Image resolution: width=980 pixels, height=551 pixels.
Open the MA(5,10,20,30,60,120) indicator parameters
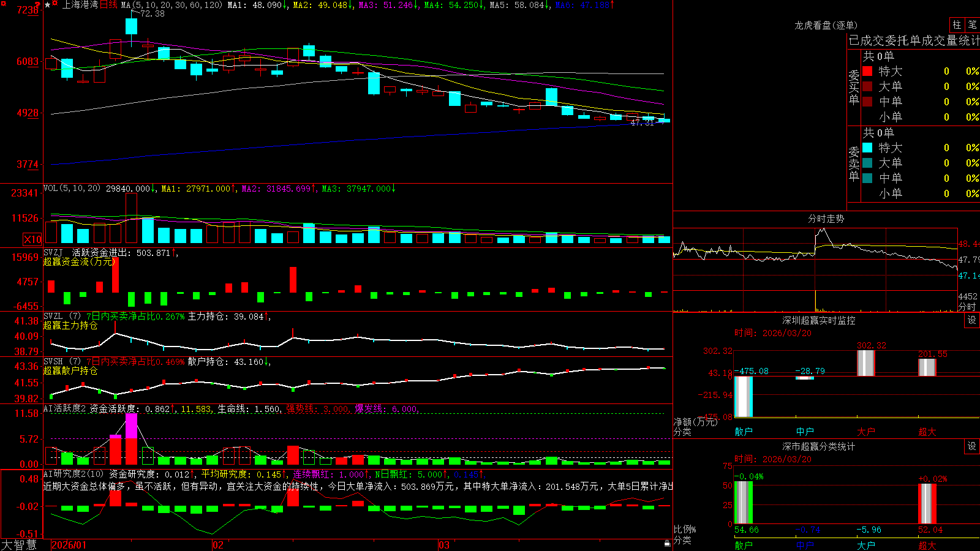(x=171, y=5)
